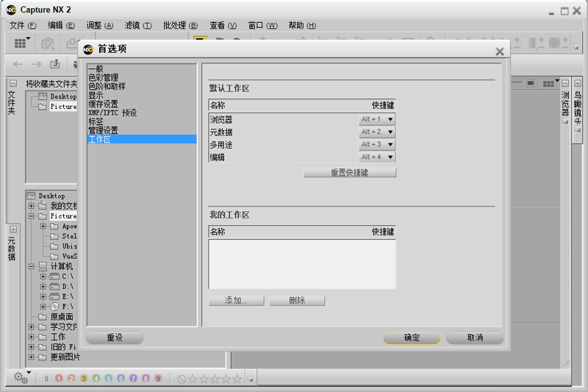Click the go up folder icon
The height and width of the screenshot is (392, 588).
tap(55, 64)
